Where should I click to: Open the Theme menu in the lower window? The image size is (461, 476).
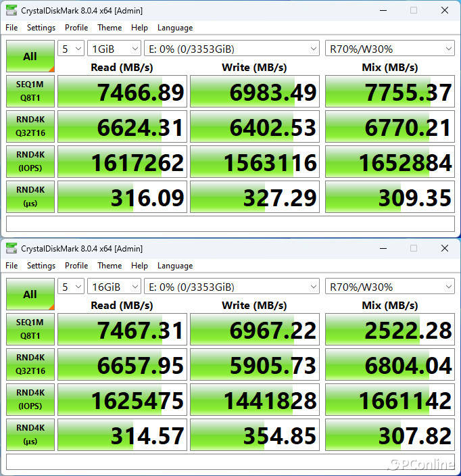pyautogui.click(x=110, y=266)
